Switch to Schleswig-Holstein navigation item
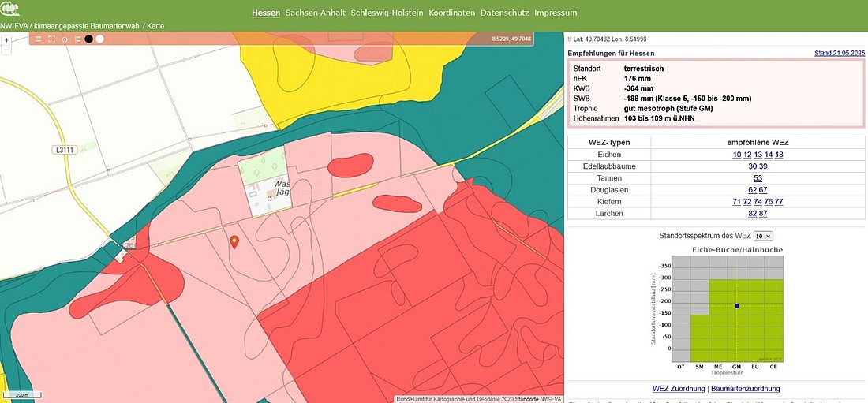This screenshot has height=403, width=868. pyautogui.click(x=387, y=13)
